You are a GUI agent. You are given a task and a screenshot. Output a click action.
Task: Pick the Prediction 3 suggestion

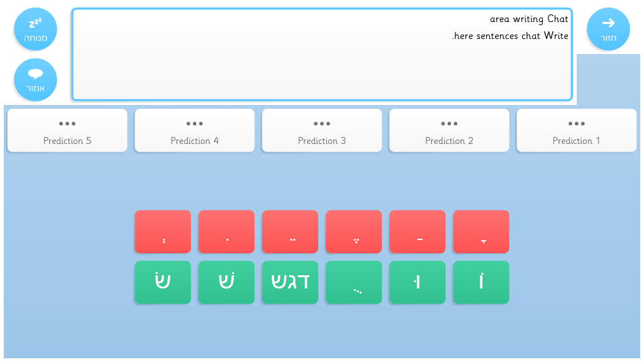click(x=321, y=131)
